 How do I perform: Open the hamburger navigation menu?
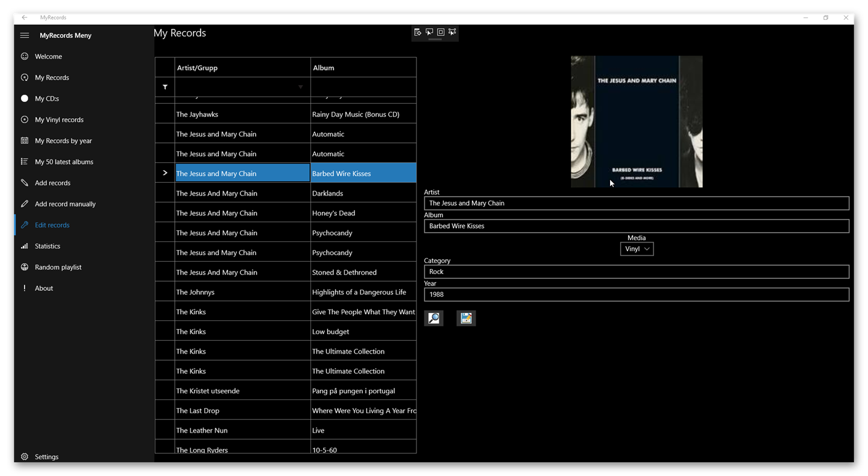coord(25,36)
